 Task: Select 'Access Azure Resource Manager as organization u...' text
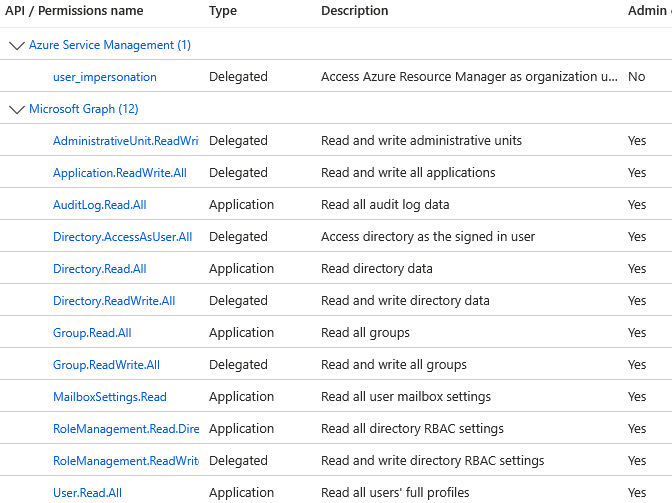(x=469, y=77)
